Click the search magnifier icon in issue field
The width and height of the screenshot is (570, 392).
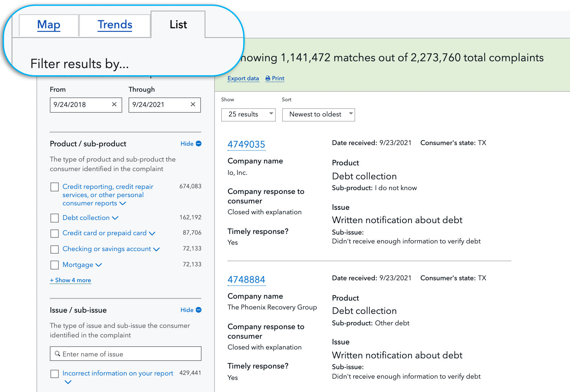pyautogui.click(x=57, y=354)
